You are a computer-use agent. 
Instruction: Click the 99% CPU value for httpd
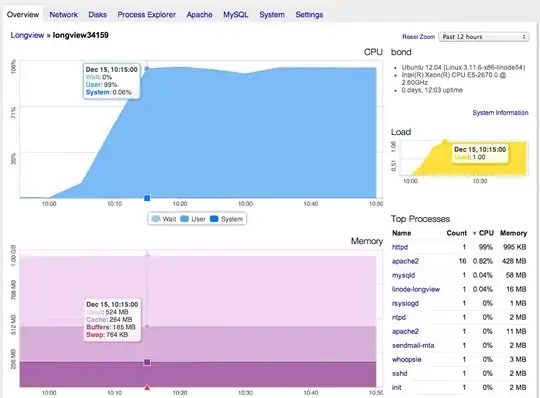click(486, 247)
